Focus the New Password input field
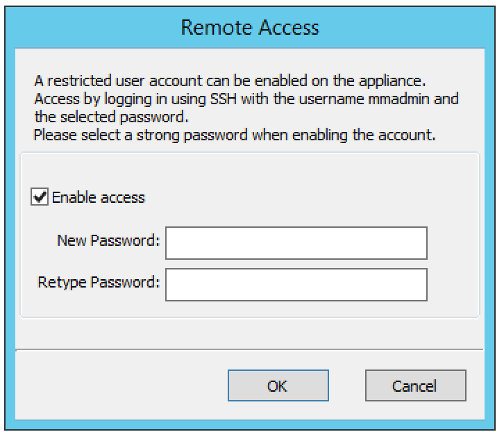504x432 pixels. coord(296,242)
